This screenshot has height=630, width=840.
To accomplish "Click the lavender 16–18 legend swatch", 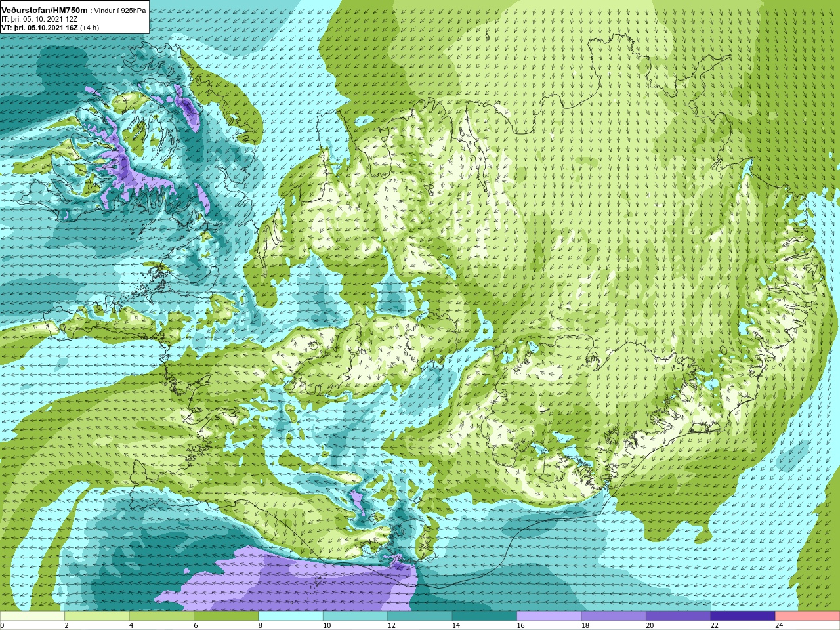I will click(x=549, y=616).
